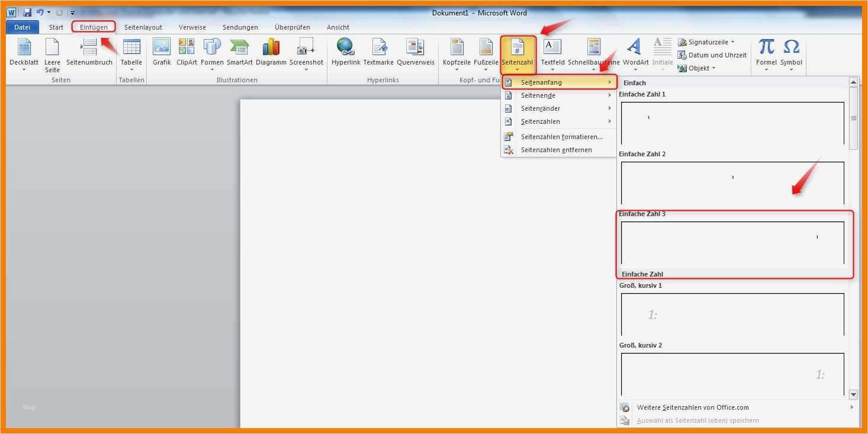The image size is (868, 434).
Task: Pick the Einfache Zahl 2 preview
Action: (732, 183)
